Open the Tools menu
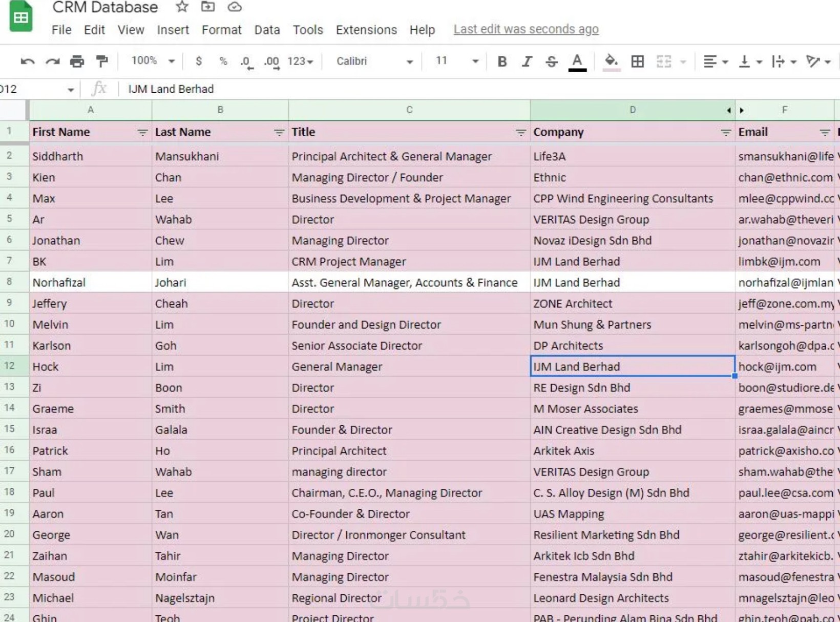This screenshot has width=840, height=622. tap(308, 30)
